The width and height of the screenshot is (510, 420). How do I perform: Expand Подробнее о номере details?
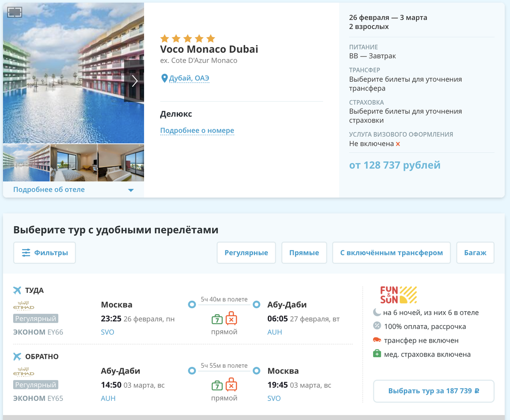click(x=197, y=131)
